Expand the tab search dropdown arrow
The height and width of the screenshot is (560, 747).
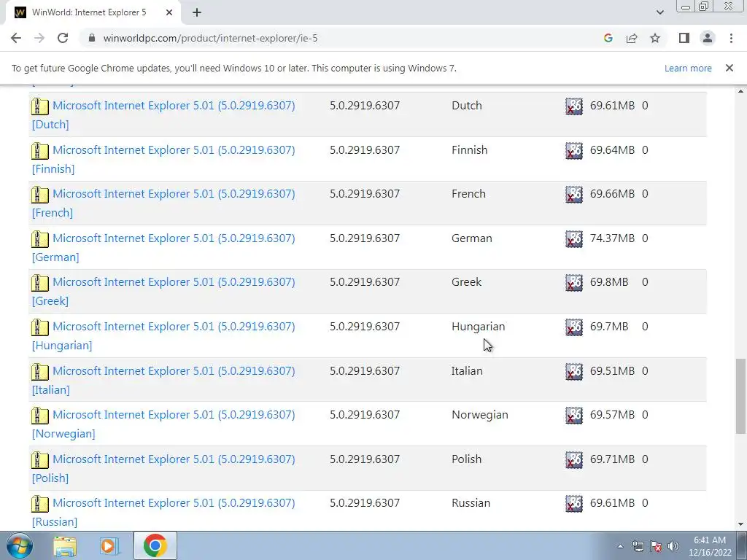tap(659, 12)
